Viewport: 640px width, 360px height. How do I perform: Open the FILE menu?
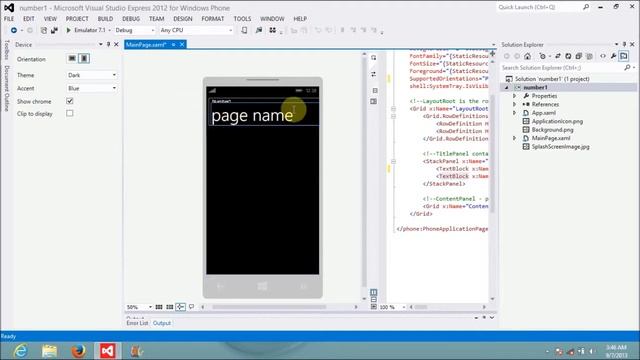(x=9, y=19)
